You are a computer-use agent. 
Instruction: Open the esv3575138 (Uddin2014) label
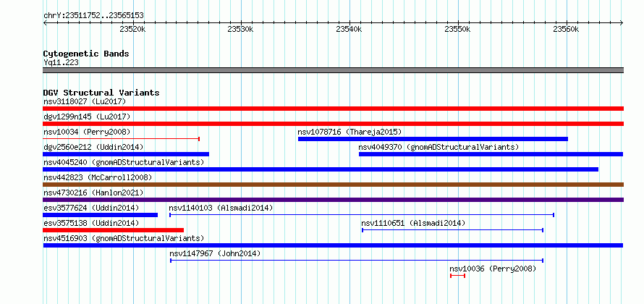click(91, 223)
